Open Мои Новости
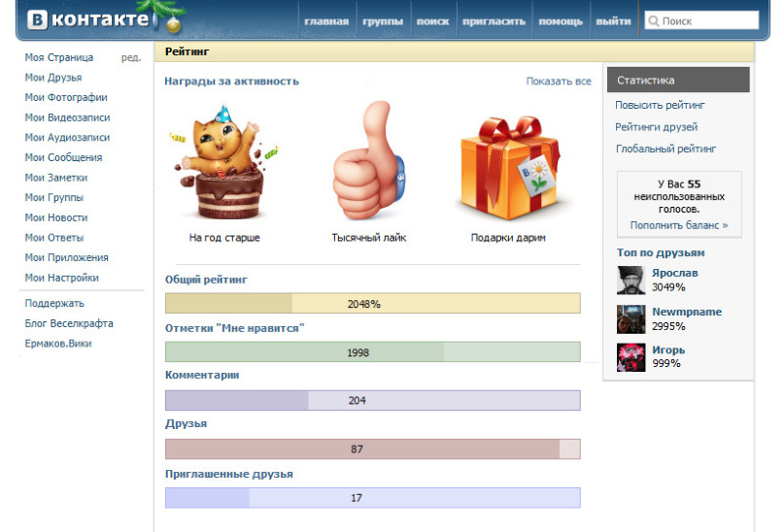 coord(56,217)
